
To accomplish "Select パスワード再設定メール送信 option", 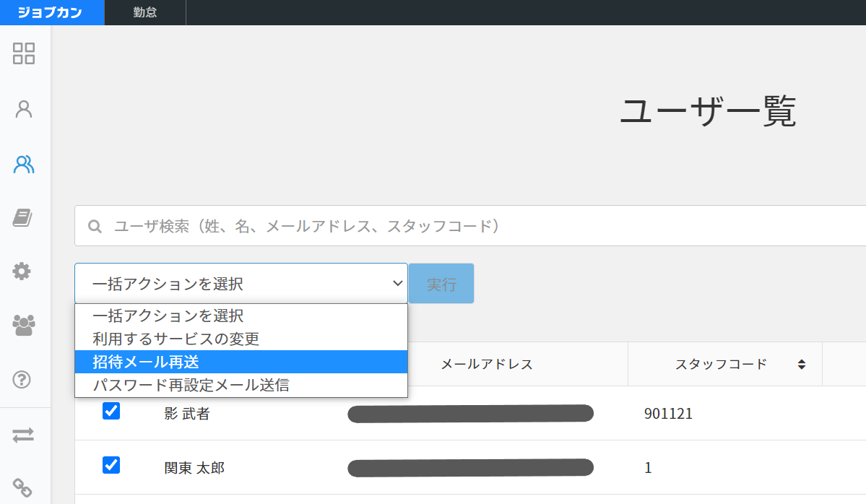I will pyautogui.click(x=191, y=385).
